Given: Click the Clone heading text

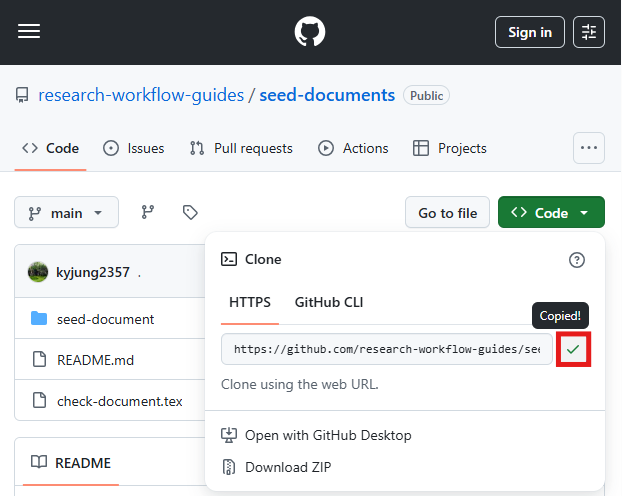Looking at the screenshot, I should pyautogui.click(x=263, y=260).
